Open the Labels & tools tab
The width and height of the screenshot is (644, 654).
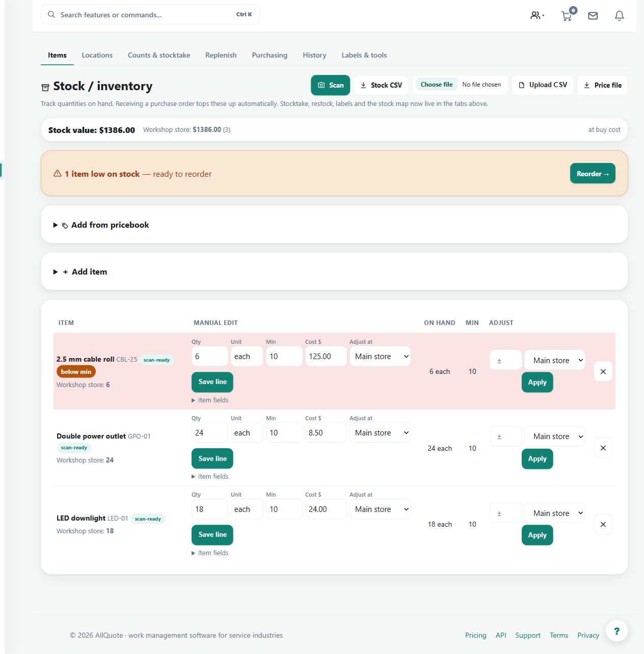[364, 55]
